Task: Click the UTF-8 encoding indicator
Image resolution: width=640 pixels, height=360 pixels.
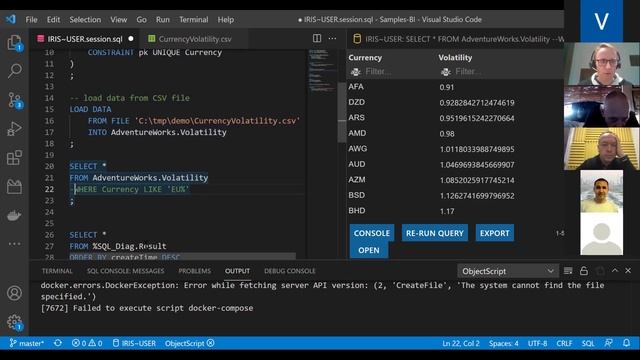Action: pyautogui.click(x=537, y=343)
